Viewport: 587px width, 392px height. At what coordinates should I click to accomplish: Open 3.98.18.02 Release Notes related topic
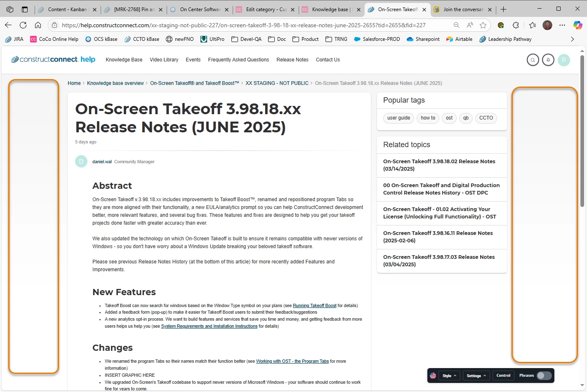(439, 165)
